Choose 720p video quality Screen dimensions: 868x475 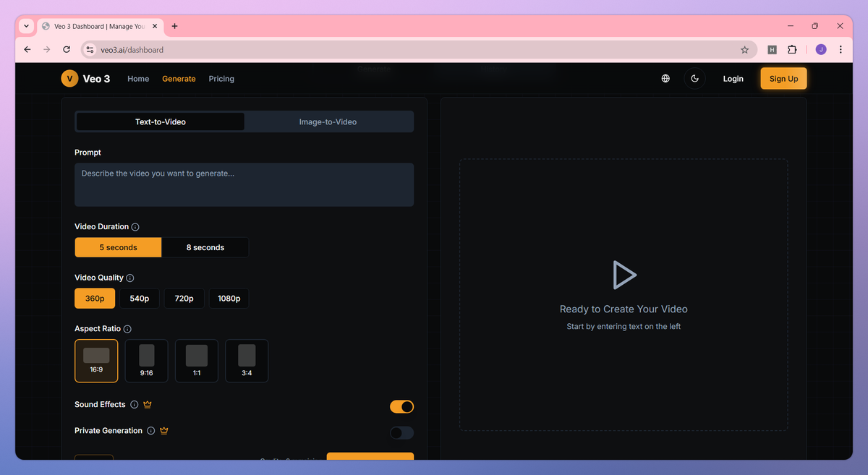coord(184,299)
